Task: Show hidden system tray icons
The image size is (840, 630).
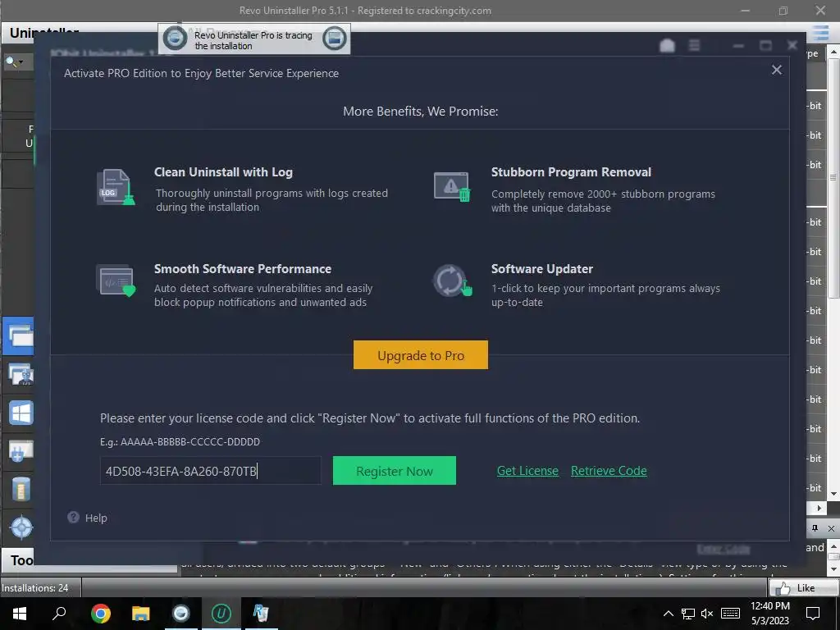Action: pyautogui.click(x=668, y=614)
